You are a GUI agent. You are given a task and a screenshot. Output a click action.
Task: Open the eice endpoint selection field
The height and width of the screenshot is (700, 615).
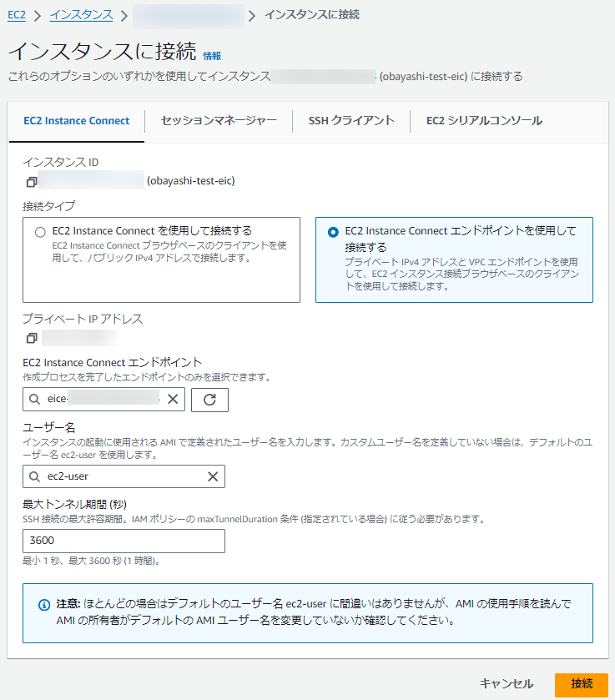click(x=103, y=399)
